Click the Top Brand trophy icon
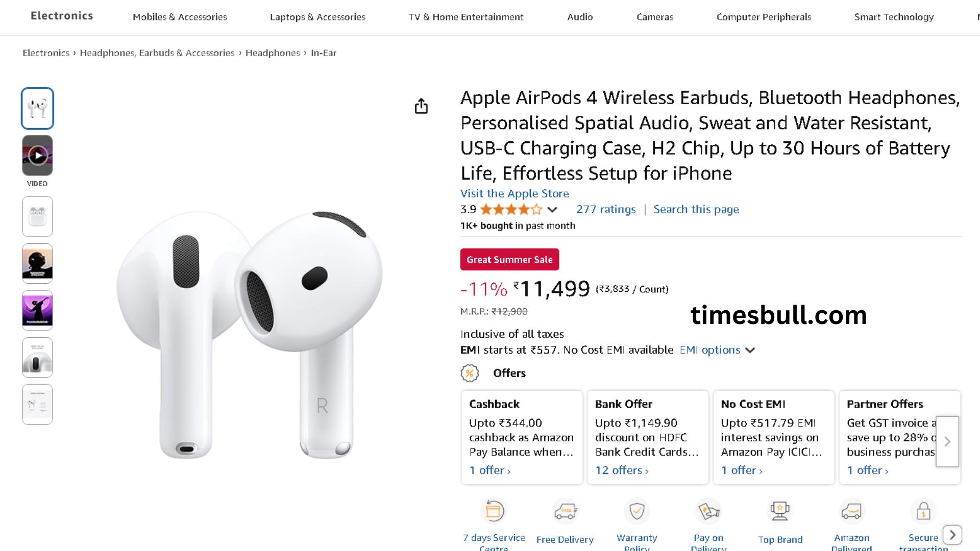This screenshot has width=980, height=551. pos(780,511)
